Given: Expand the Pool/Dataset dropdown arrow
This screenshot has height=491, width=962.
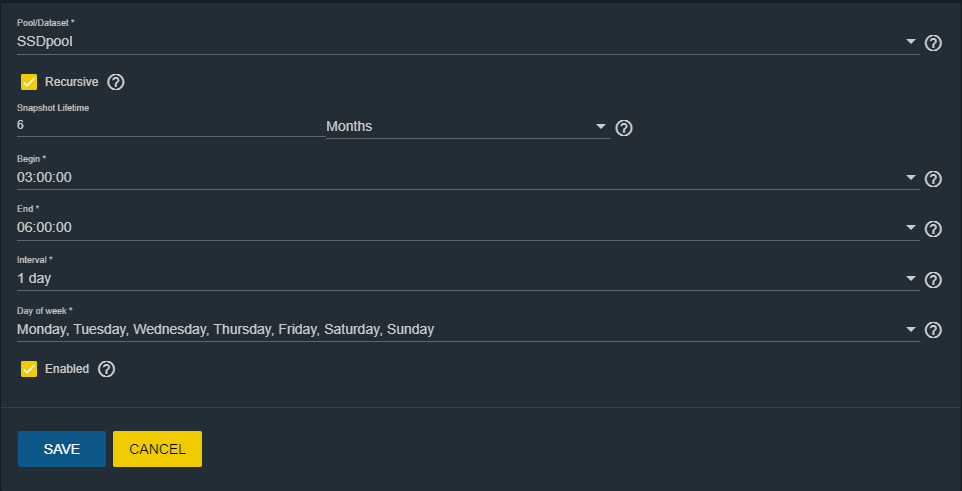Looking at the screenshot, I should (x=910, y=42).
